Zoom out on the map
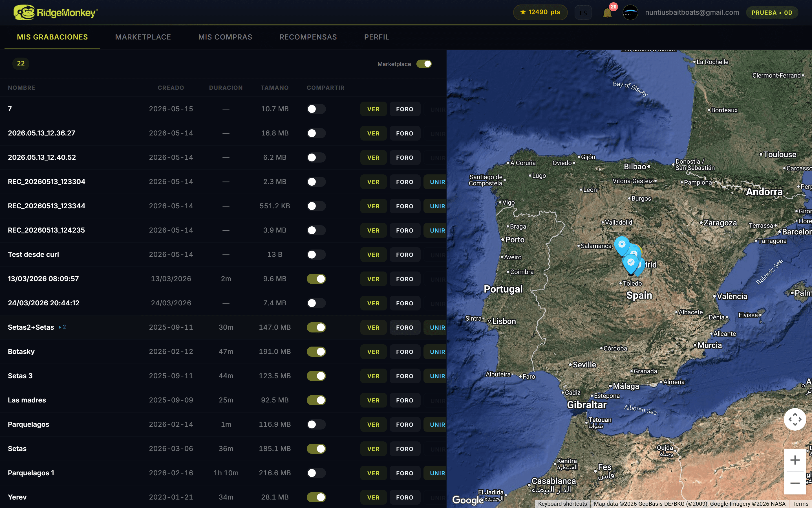Screen dimensions: 812x508 (x=795, y=483)
